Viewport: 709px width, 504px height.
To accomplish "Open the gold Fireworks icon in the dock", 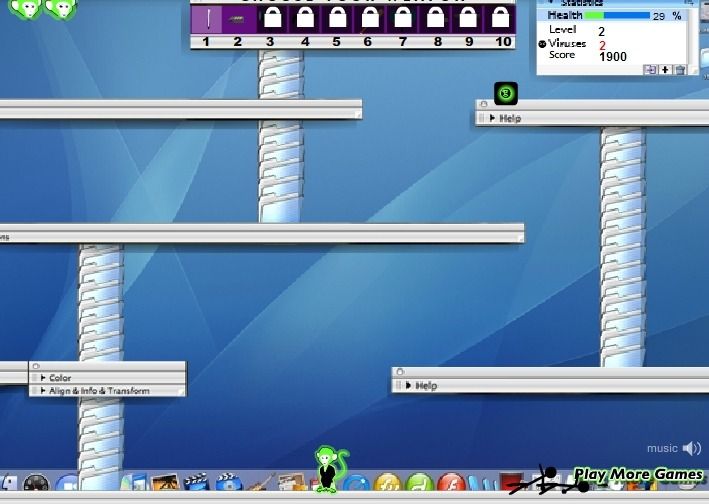I will 387,482.
